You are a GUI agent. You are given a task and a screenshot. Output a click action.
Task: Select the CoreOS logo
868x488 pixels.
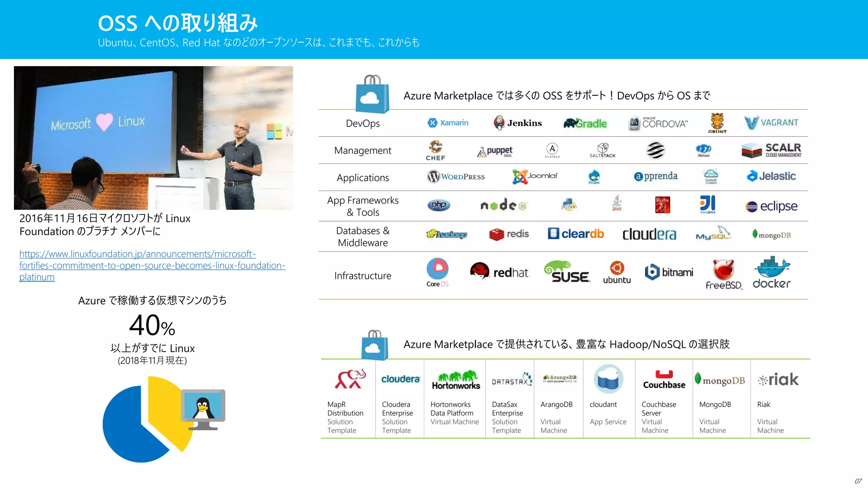(437, 272)
